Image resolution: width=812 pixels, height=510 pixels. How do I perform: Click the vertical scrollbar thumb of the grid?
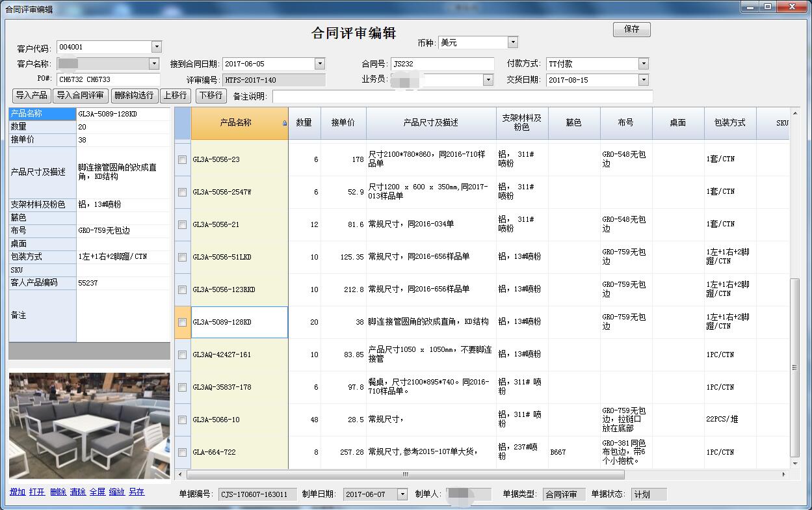point(794,368)
